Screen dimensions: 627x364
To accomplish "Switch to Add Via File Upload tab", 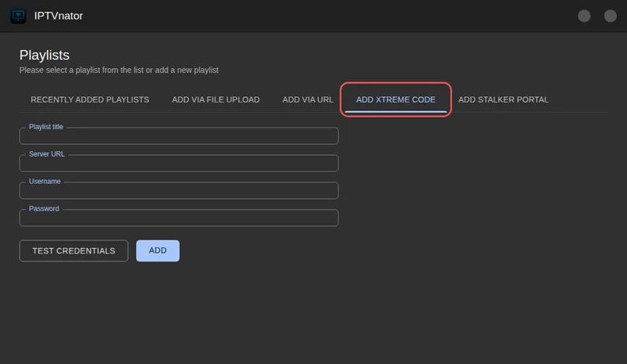I will [216, 99].
